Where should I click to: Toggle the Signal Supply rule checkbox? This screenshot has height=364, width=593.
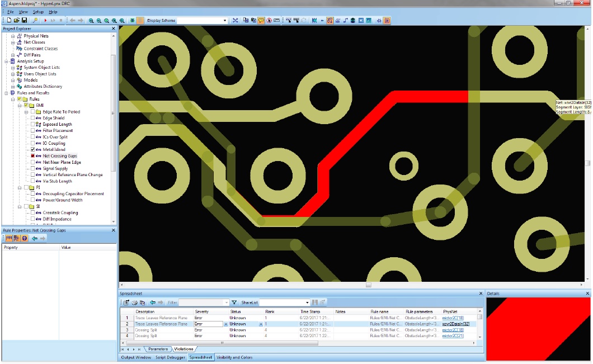click(33, 169)
